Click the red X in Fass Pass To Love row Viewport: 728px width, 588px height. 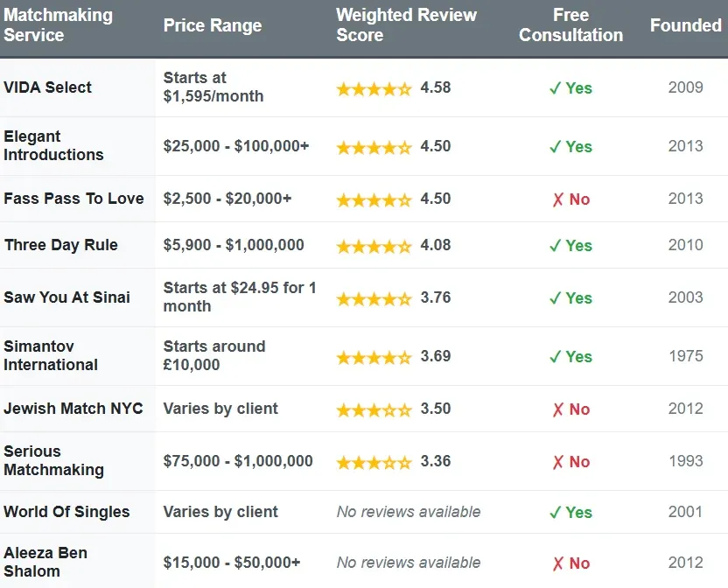pos(557,199)
